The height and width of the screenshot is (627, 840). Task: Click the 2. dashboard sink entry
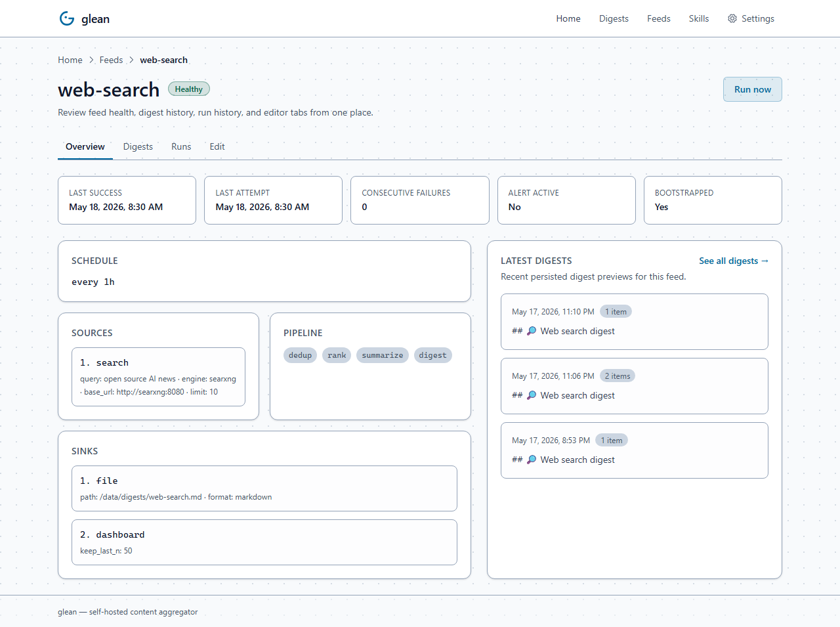coord(264,542)
